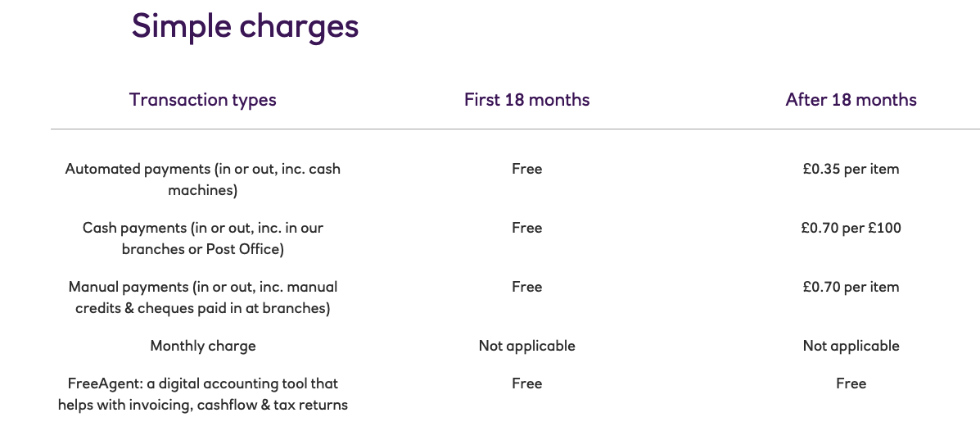Click 'Free' in Cash payments row
980x440 pixels.
(526, 228)
